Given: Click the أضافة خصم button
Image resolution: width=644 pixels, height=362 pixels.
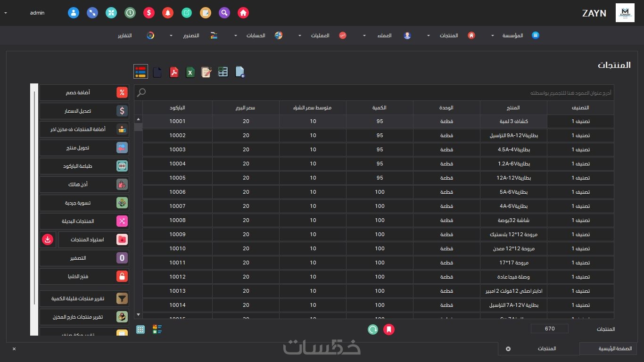Looking at the screenshot, I should (x=84, y=92).
